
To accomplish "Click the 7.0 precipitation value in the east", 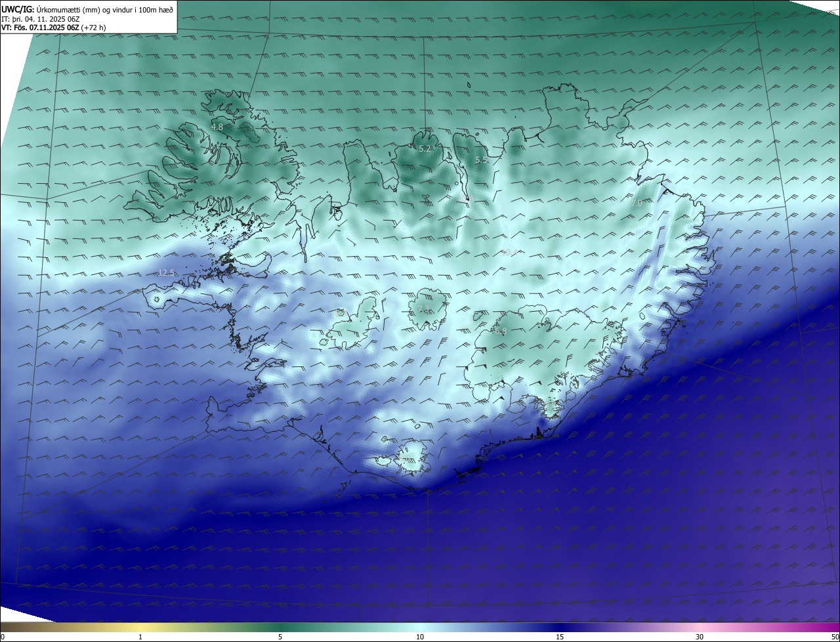I will point(637,203).
